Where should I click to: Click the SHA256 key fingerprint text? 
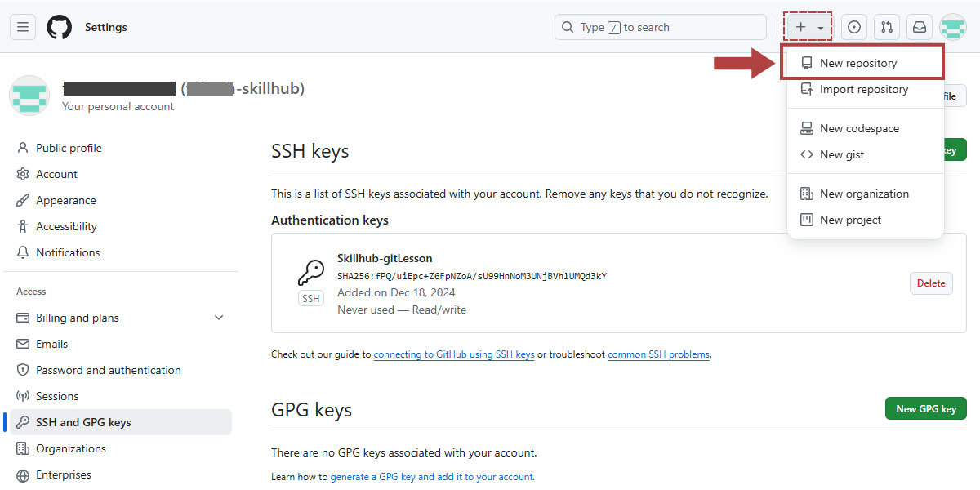coord(472,276)
